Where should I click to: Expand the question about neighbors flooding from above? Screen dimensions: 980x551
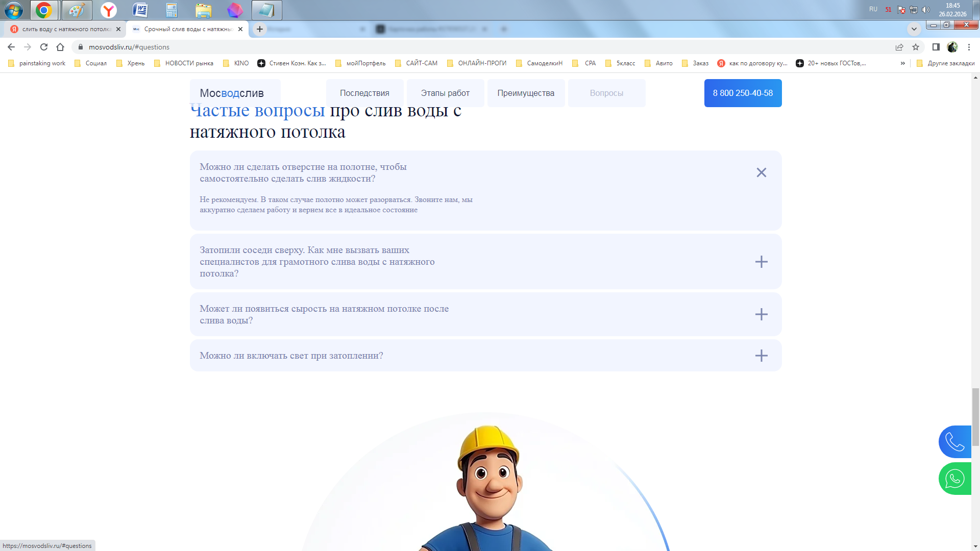point(761,262)
